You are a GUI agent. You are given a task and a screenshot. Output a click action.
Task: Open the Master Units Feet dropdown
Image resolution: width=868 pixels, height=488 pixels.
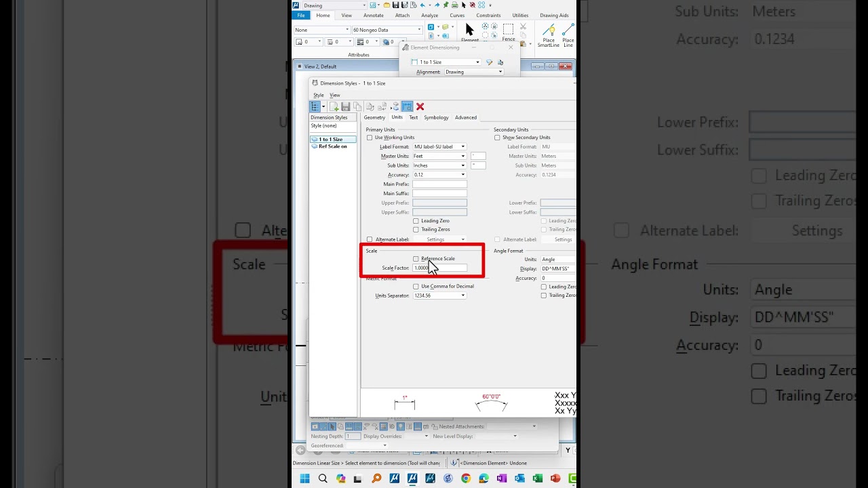439,156
